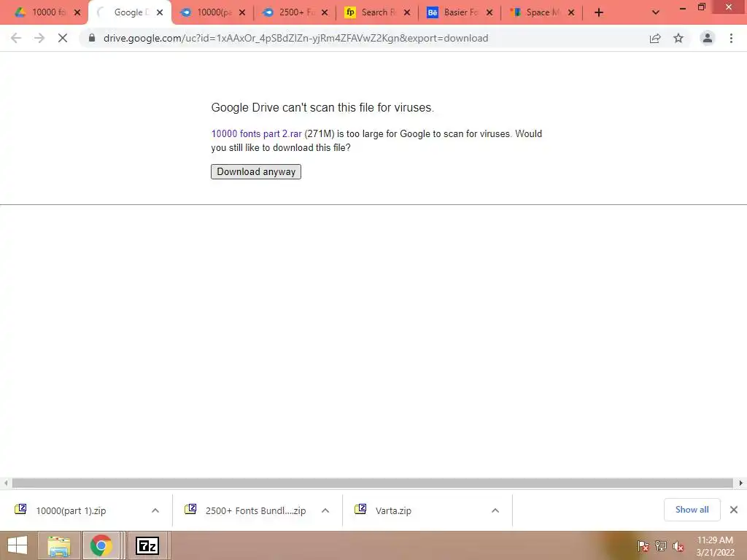Share this page via address bar icon
The height and width of the screenshot is (560, 747).
click(655, 38)
